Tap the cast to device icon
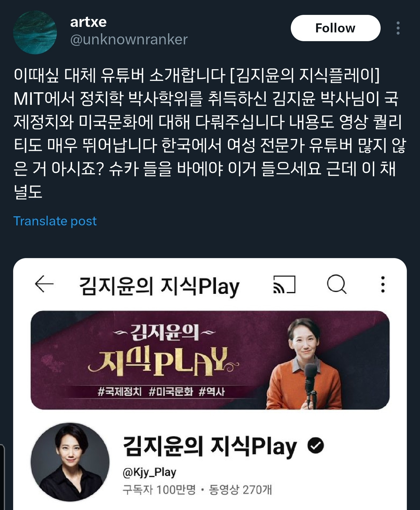The width and height of the screenshot is (420, 510). 284,284
